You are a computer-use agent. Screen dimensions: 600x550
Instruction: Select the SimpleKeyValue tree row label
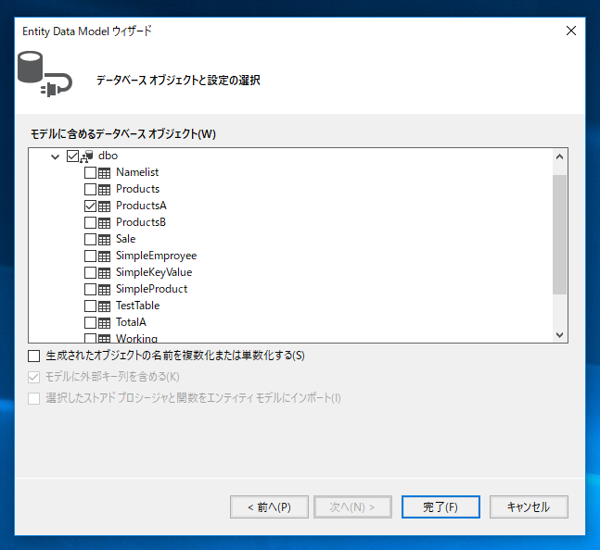[x=154, y=273]
